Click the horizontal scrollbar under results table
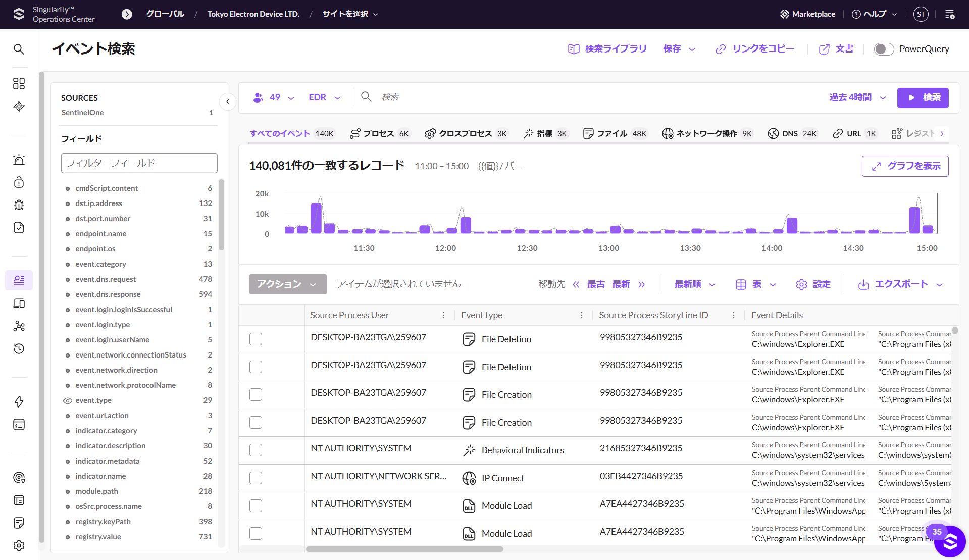 point(404,549)
